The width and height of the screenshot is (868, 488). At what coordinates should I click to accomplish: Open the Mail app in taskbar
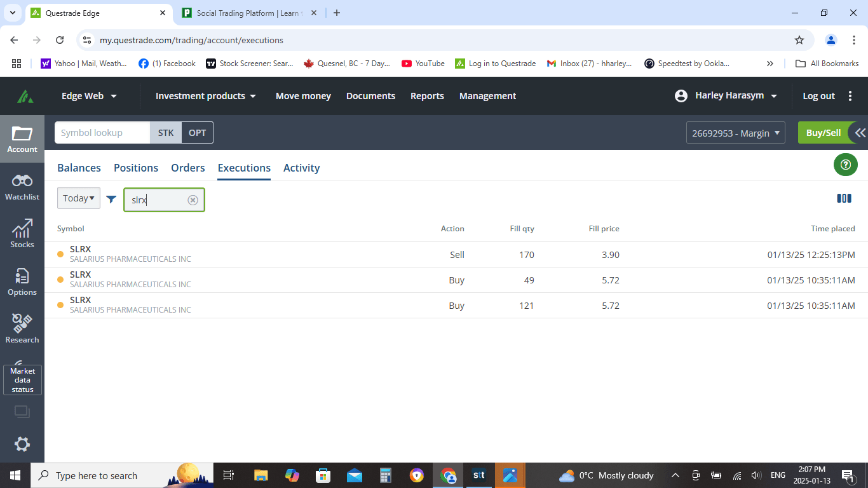coord(355,475)
